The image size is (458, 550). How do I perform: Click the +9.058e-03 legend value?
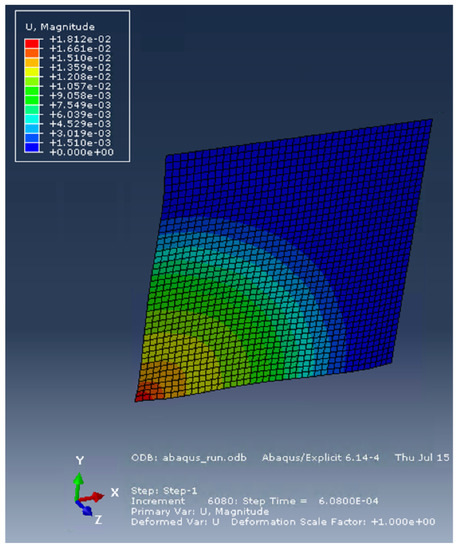click(x=80, y=96)
